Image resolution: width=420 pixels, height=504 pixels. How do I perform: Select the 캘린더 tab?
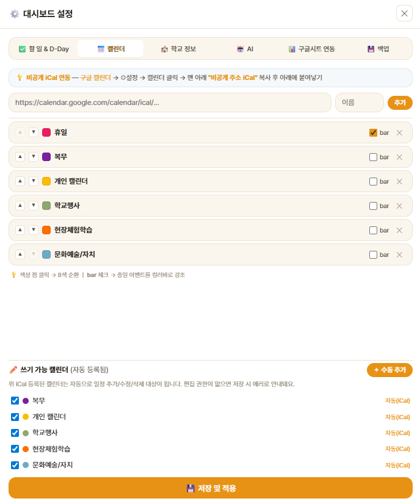point(110,49)
